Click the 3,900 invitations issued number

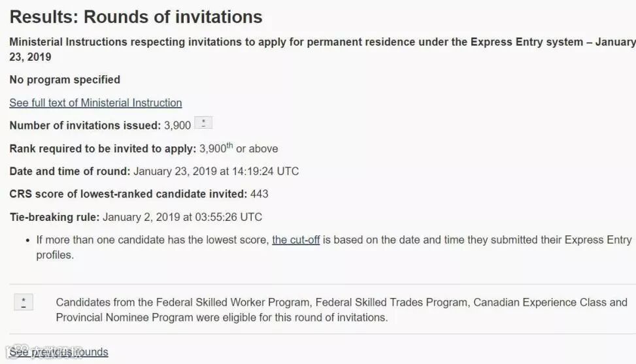pos(177,125)
